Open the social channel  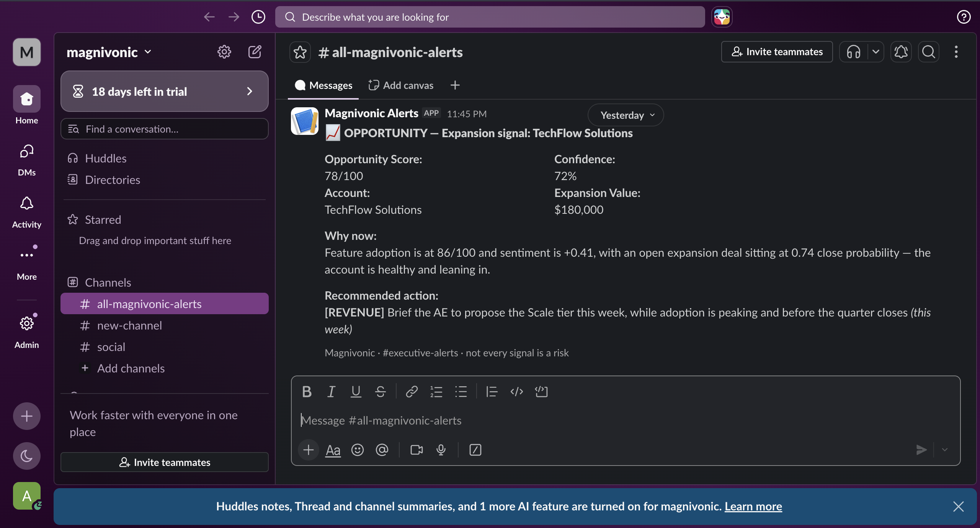(165, 347)
